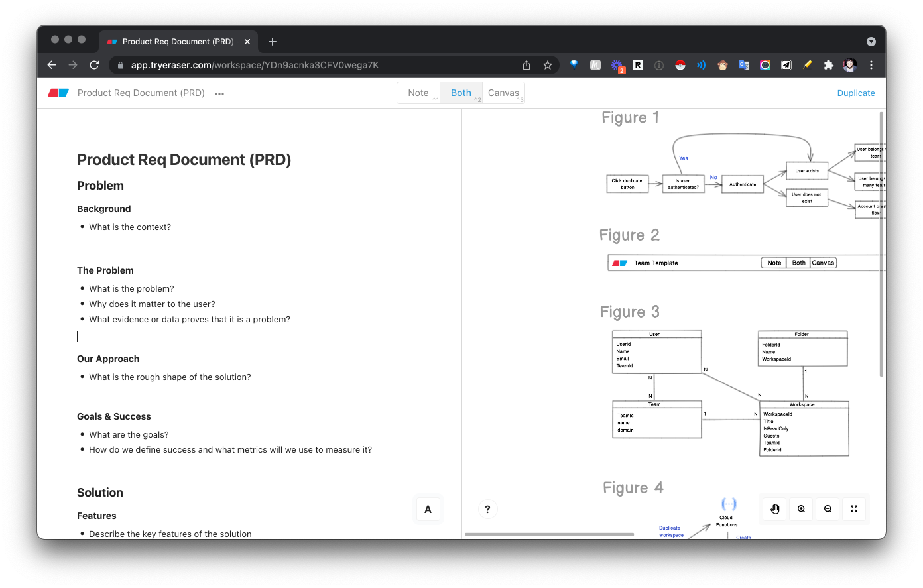Select the hand pan tool
This screenshot has height=588, width=923.
click(x=775, y=509)
